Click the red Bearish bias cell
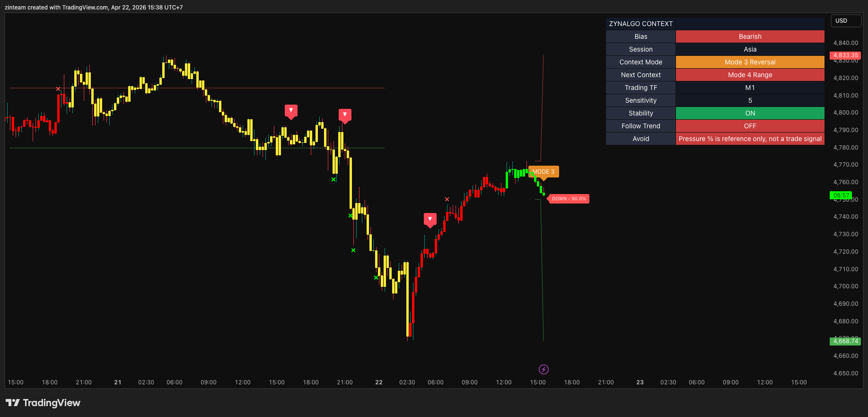The width and height of the screenshot is (868, 417). pos(750,36)
